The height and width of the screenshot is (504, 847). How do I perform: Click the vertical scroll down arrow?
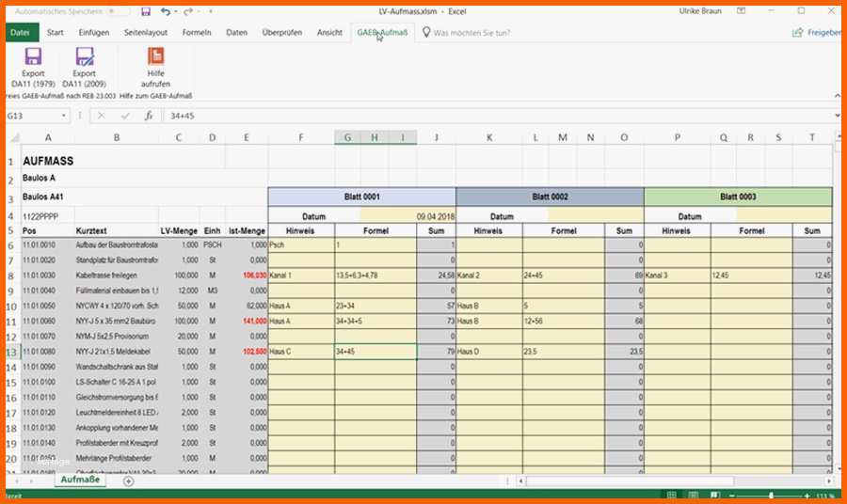click(838, 469)
